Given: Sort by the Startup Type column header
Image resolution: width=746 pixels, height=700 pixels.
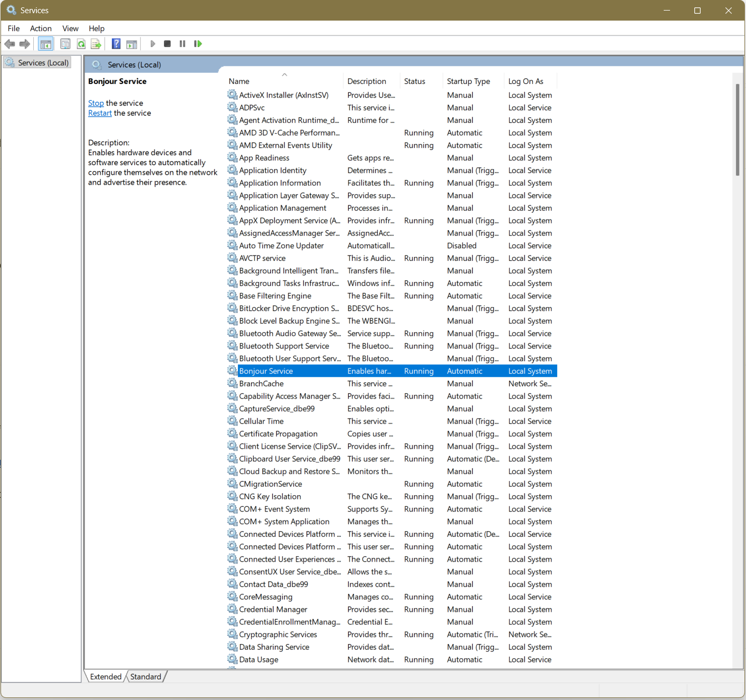Looking at the screenshot, I should pos(468,81).
